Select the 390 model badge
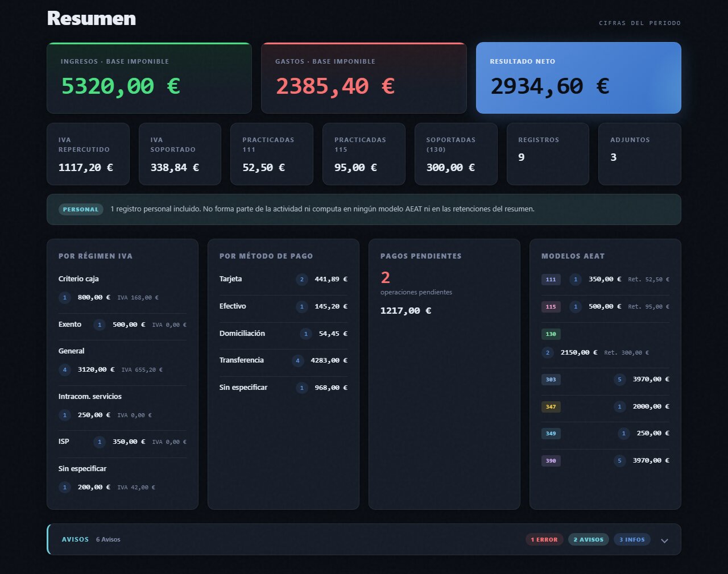The image size is (728, 574). click(551, 461)
